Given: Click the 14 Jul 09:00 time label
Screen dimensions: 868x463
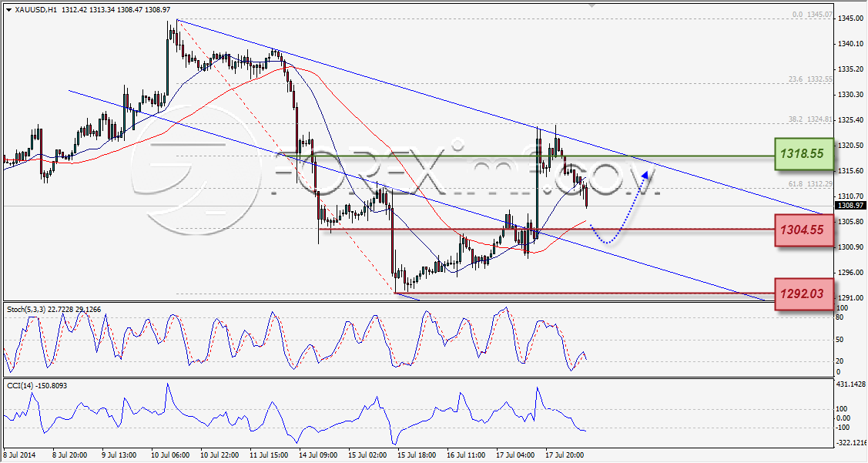Looking at the screenshot, I should (x=318, y=455).
